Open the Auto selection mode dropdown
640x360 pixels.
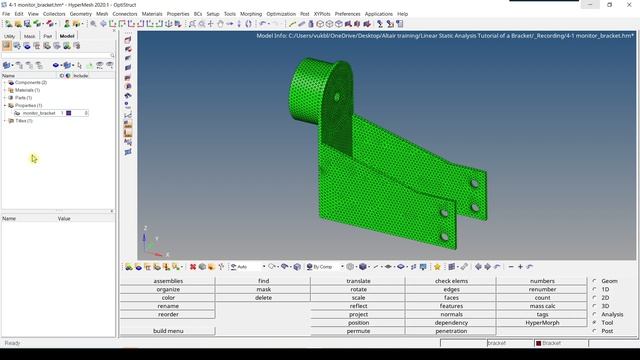point(264,267)
